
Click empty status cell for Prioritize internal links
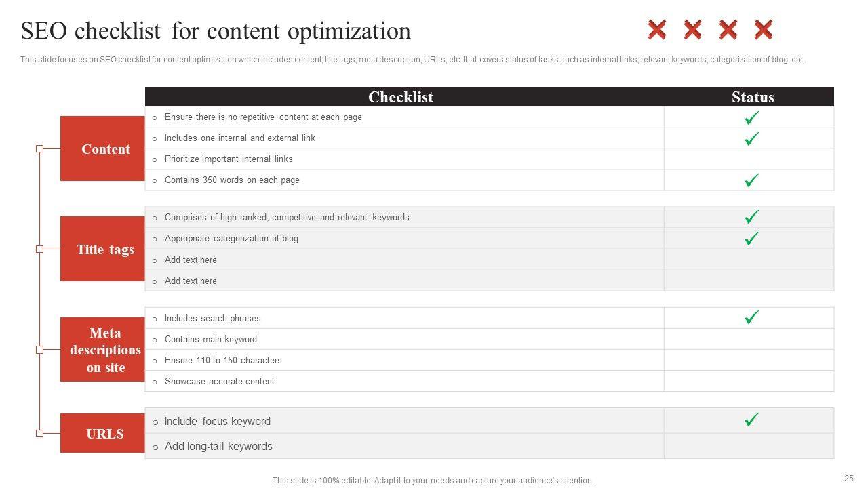(749, 159)
